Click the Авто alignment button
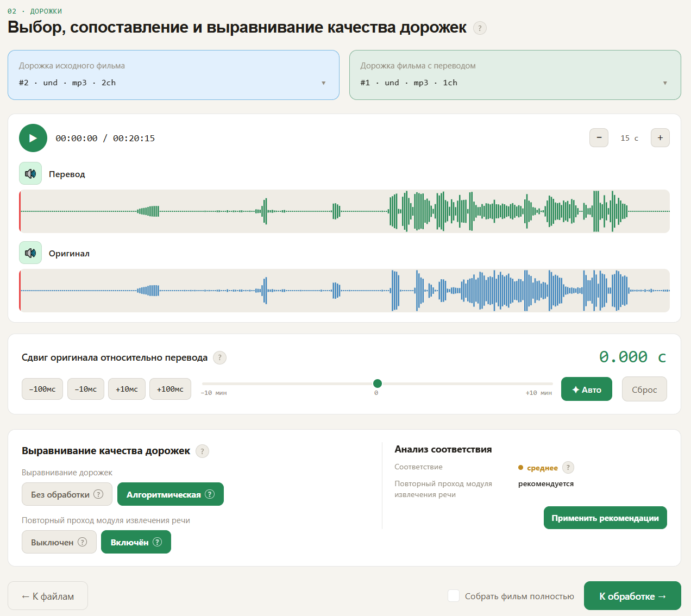Screen dimensions: 691x616 click(x=587, y=389)
